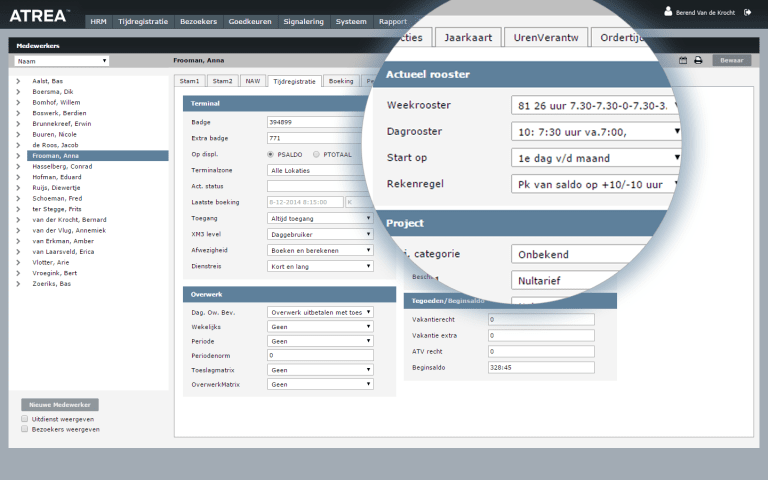Select employee van der Krocht, Bernard
Screen dimensions: 768x480
pyautogui.click(x=70, y=220)
